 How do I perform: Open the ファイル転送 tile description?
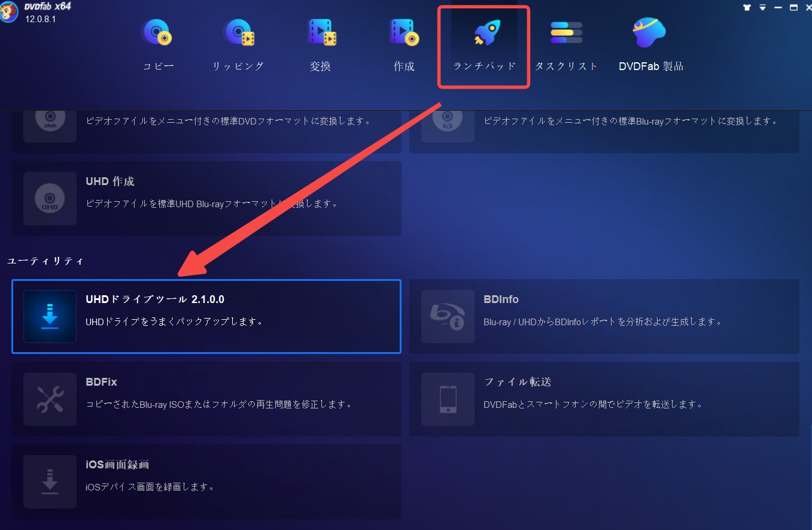click(592, 404)
